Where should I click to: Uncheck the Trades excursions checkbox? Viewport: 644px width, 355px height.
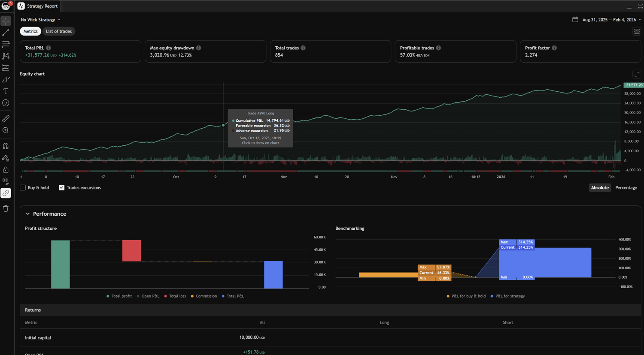[61, 188]
